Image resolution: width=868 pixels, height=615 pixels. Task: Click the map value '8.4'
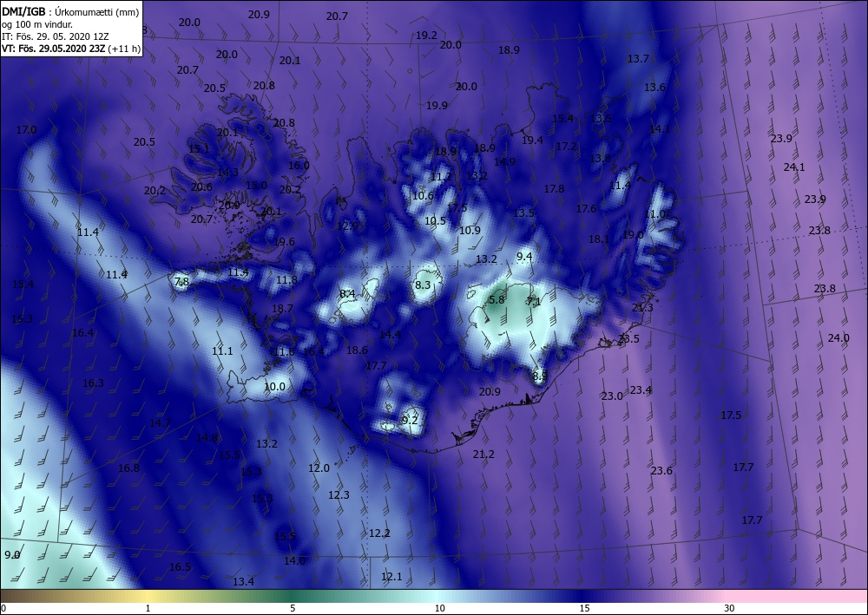click(348, 294)
